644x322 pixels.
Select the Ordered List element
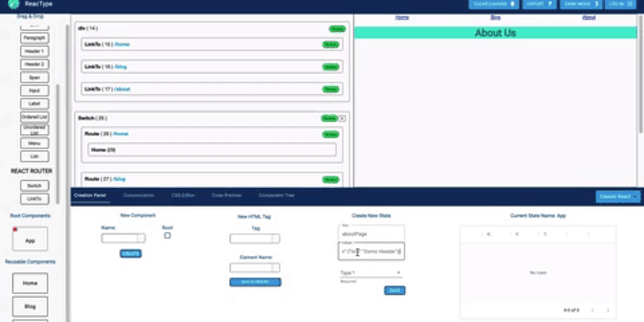tap(35, 117)
